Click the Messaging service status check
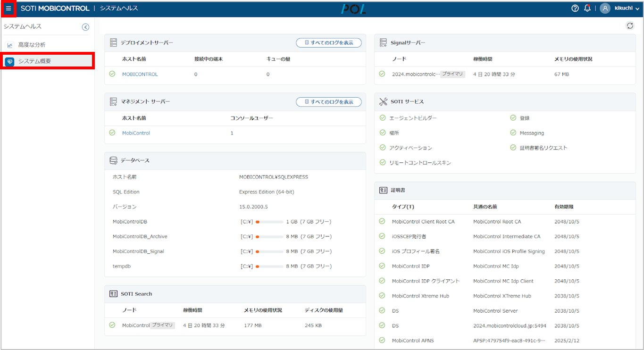The image size is (644, 350). click(x=513, y=133)
